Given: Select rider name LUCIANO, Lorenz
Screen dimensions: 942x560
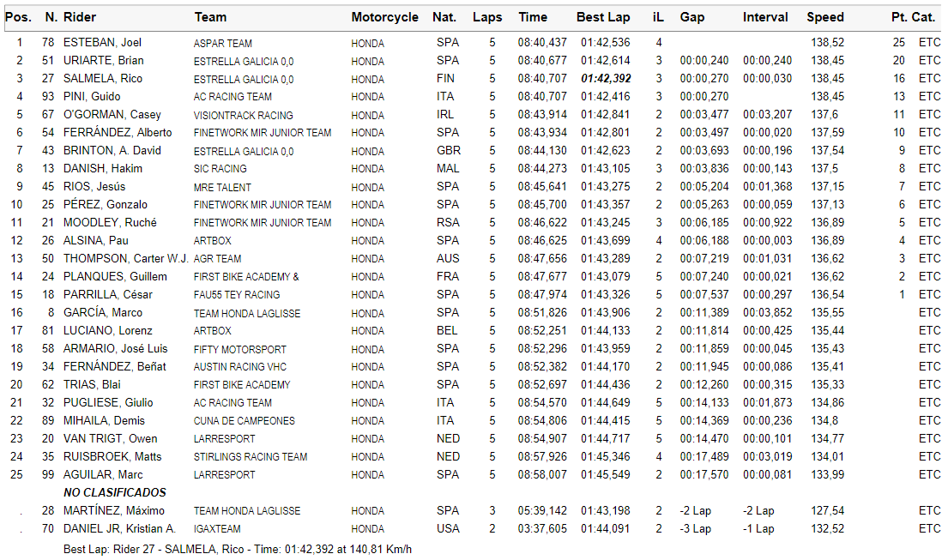Looking at the screenshot, I should [x=108, y=331].
